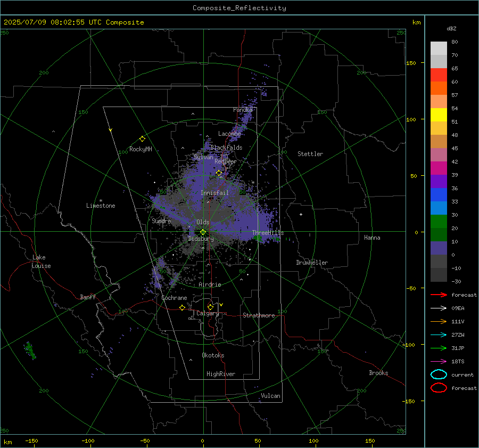479x448 pixels.
Task: Click the dBZ legend heading
Action: point(451,28)
